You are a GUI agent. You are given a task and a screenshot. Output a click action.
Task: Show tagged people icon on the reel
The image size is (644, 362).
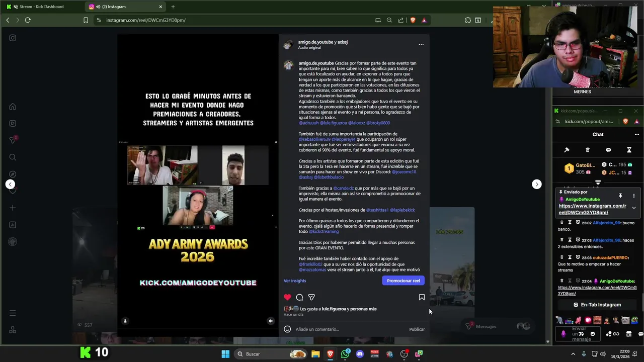pyautogui.click(x=125, y=321)
